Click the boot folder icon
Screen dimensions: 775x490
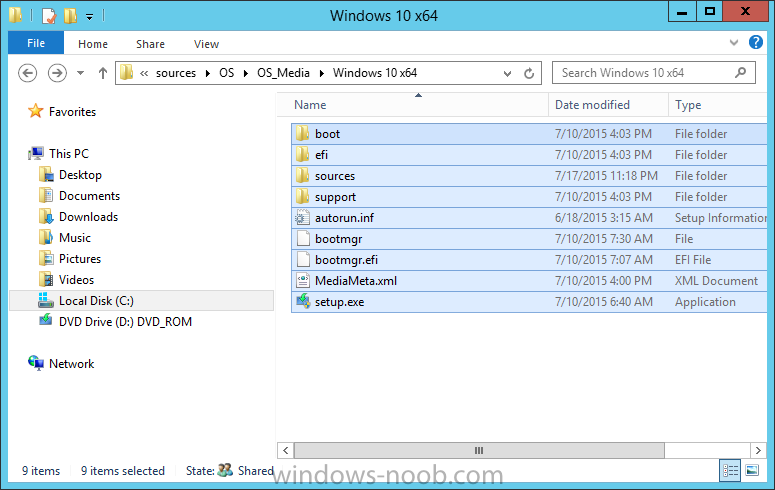pos(302,134)
